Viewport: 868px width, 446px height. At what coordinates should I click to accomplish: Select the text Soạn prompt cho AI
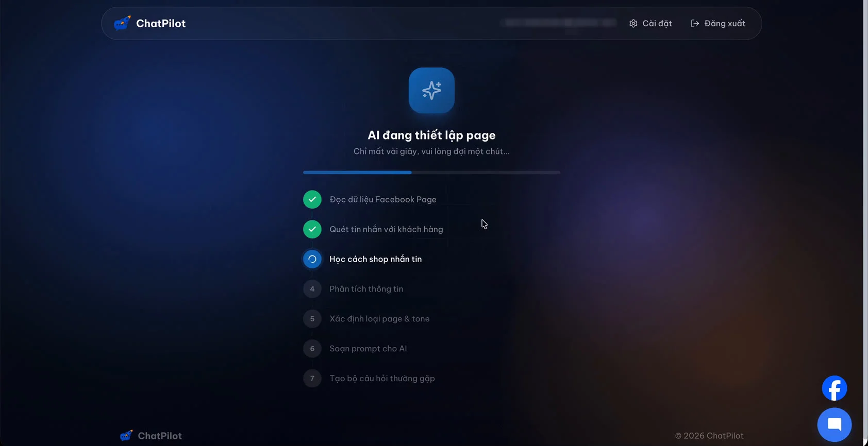[x=368, y=349]
